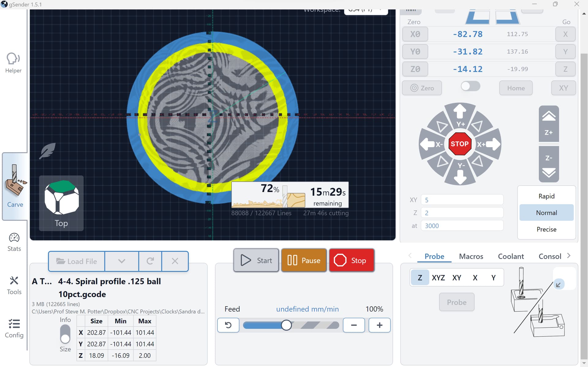Stop the running job
Viewport: 588px width, 367px height.
click(352, 260)
